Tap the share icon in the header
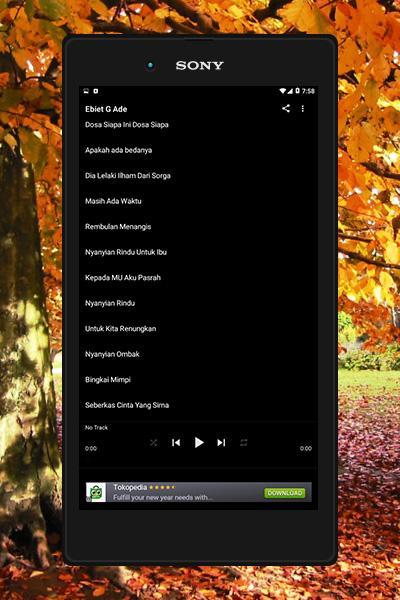Screen dimensions: 400x600 pos(286,108)
